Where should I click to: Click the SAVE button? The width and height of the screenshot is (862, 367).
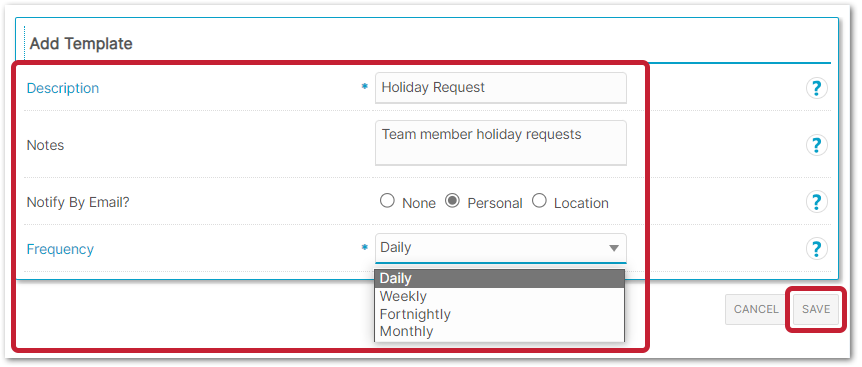coord(816,309)
